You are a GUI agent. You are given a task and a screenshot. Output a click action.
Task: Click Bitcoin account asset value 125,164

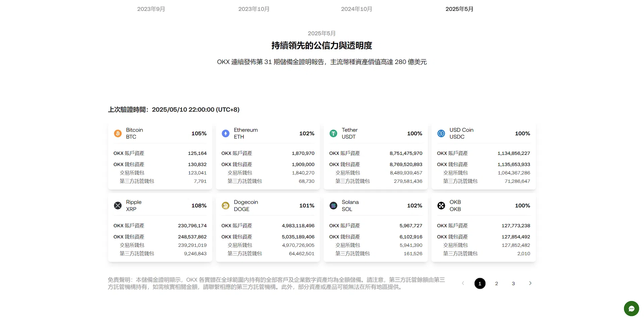click(197, 153)
